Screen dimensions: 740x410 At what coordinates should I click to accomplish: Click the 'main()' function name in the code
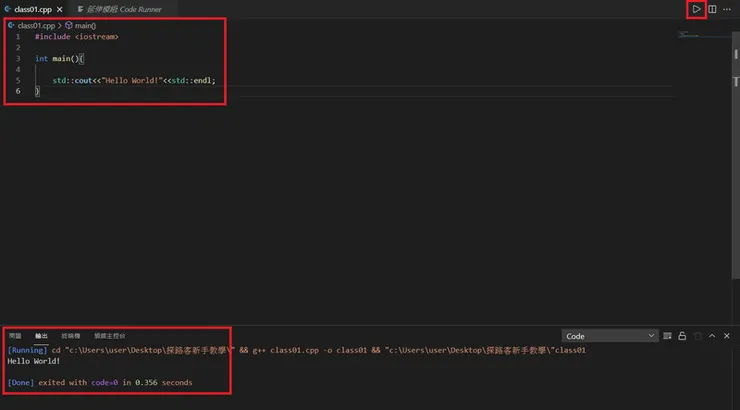[x=65, y=59]
